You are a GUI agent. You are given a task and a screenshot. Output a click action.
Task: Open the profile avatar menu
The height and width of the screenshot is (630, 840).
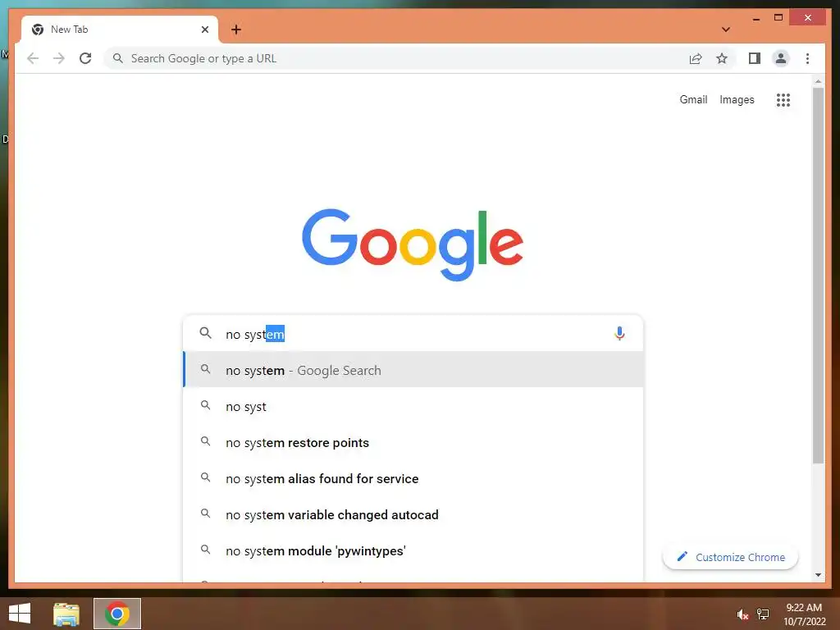pyautogui.click(x=781, y=58)
